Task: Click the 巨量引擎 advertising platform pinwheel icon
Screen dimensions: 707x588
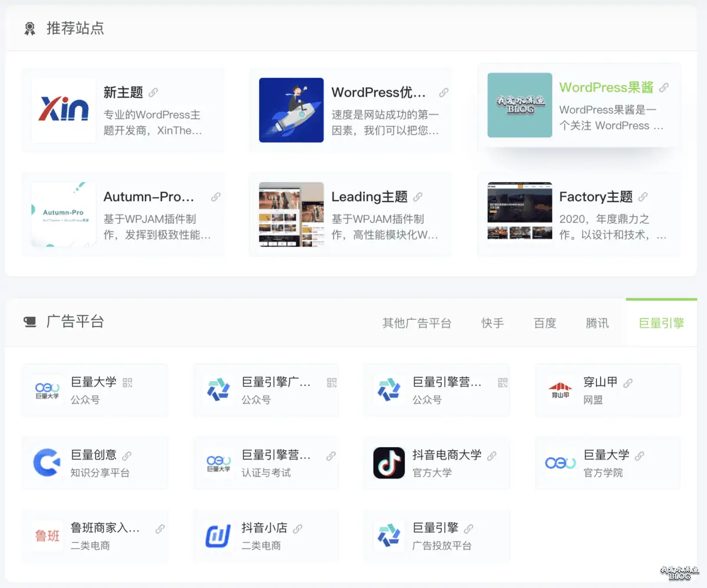Action: (x=389, y=536)
